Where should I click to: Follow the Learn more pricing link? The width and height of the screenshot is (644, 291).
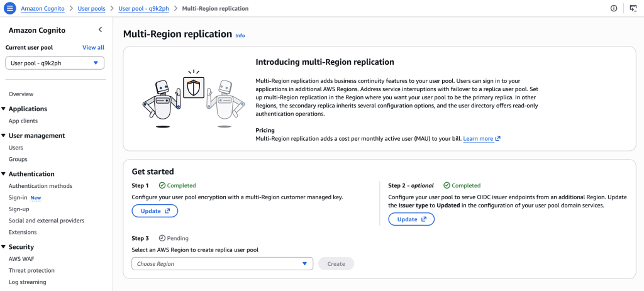[478, 139]
